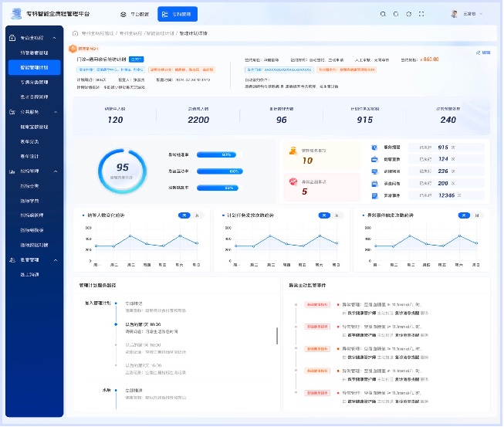Switch rightmost trend chart to month view
The image size is (504, 427).
pyautogui.click(x=477, y=215)
